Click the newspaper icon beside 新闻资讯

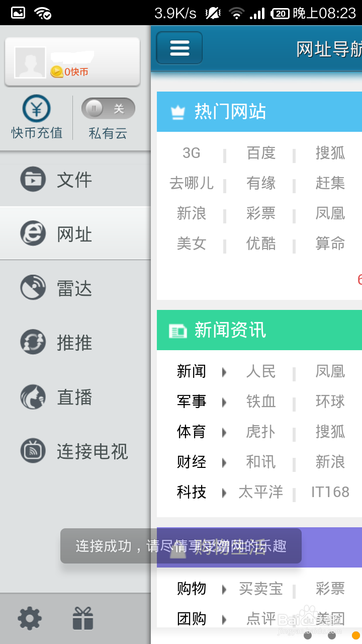(x=178, y=331)
